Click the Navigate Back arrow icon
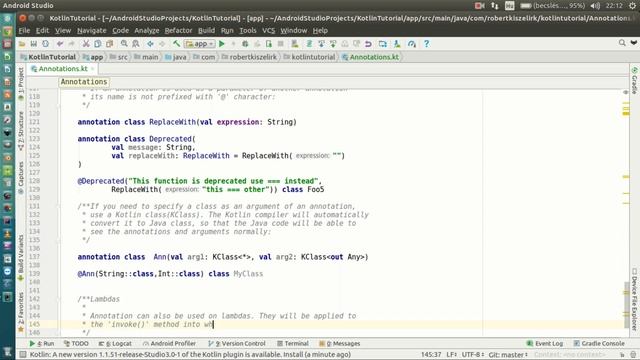 [x=150, y=44]
